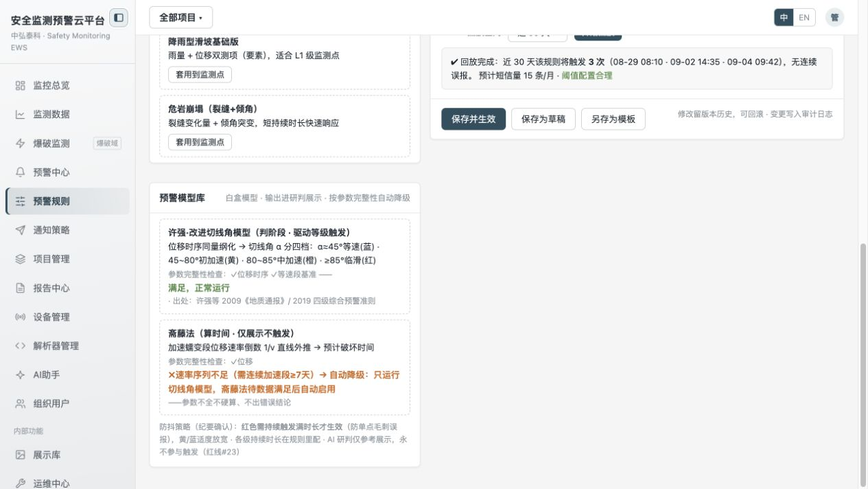
Task: Click the 修改留版本历史 audit note
Action: coord(755,114)
